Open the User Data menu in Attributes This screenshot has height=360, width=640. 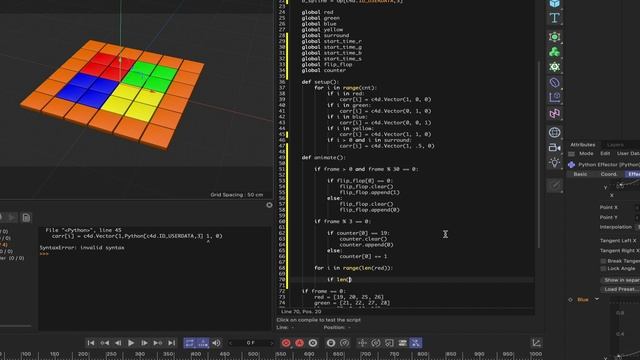point(628,153)
